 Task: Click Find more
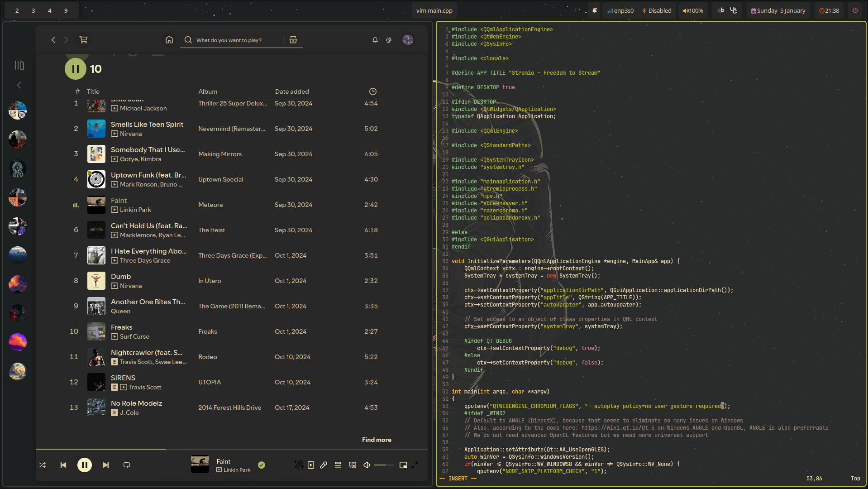(x=377, y=440)
